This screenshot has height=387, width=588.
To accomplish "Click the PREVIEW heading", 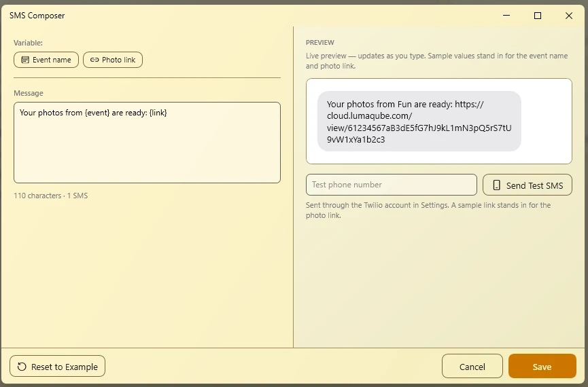I will click(x=320, y=42).
